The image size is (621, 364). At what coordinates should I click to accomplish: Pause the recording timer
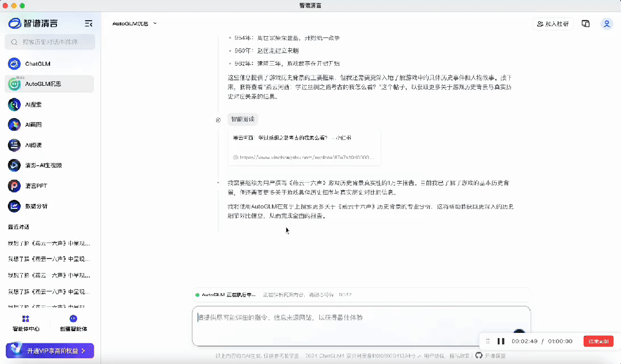click(501, 341)
